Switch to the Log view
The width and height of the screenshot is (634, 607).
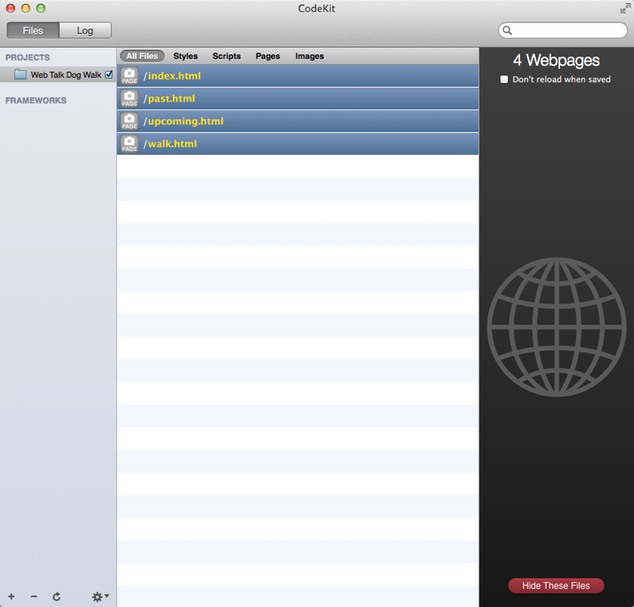point(85,31)
